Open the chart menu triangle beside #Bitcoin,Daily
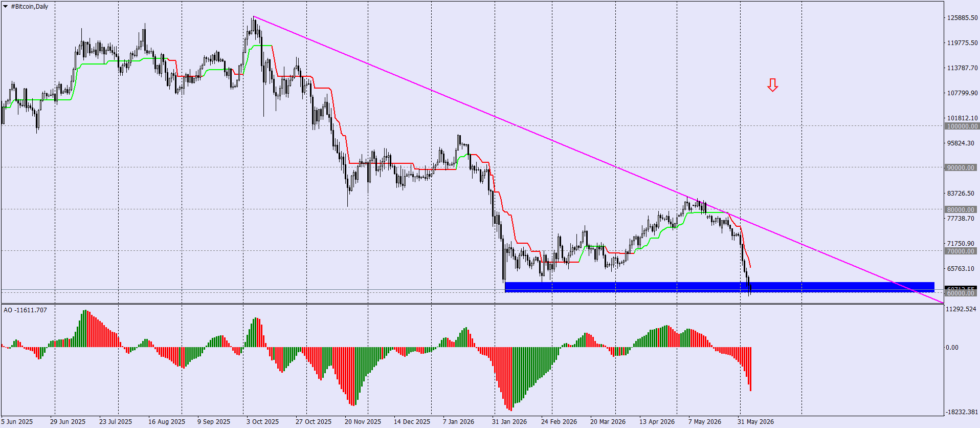The image size is (980, 428). coord(6,7)
